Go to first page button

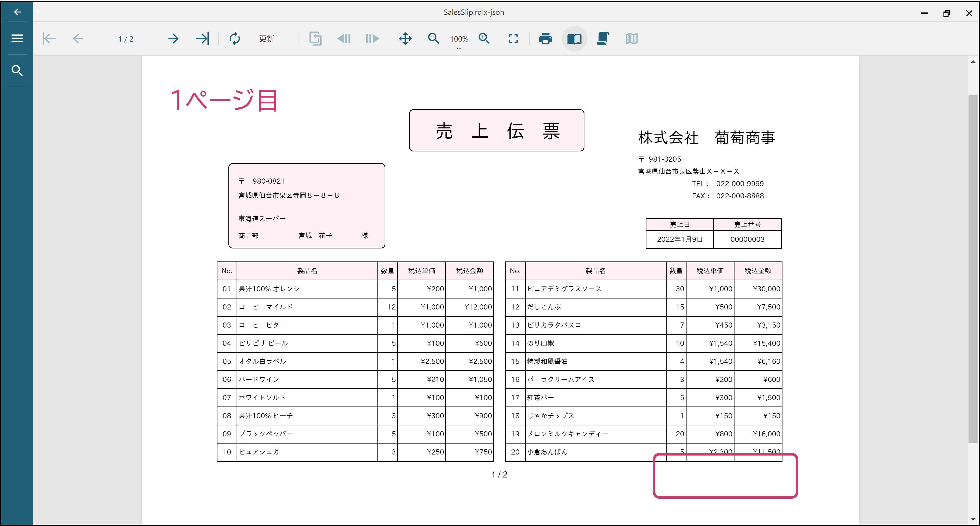[49, 39]
